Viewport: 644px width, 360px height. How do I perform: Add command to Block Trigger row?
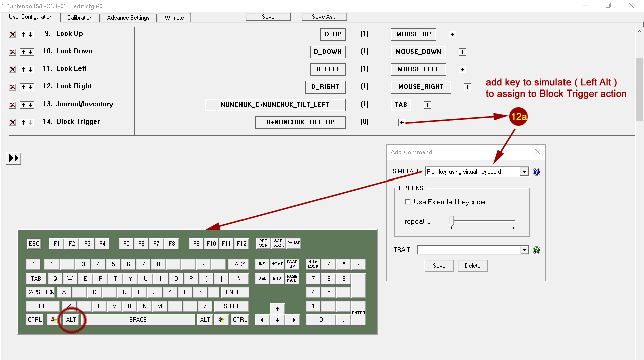coord(402,122)
